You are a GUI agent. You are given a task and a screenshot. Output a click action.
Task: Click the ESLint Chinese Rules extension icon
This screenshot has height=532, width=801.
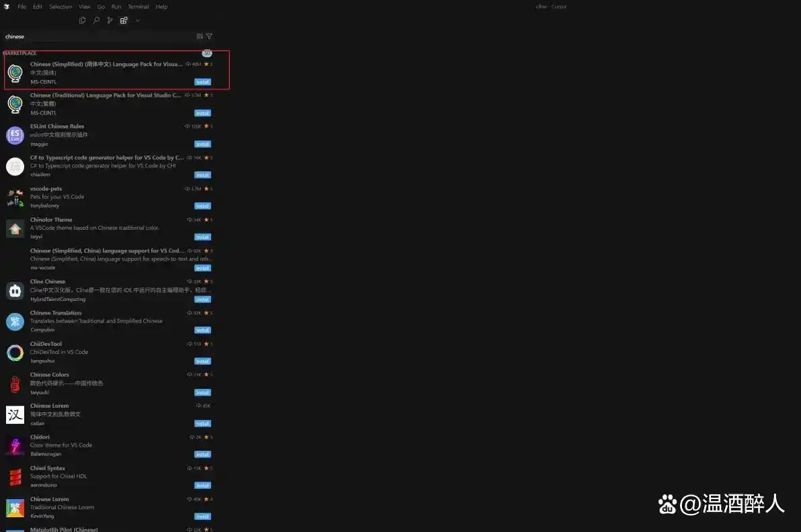click(15, 135)
